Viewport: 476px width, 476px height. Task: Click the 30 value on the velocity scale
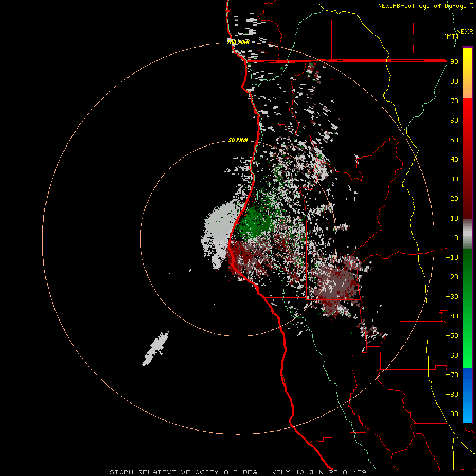[x=454, y=179]
